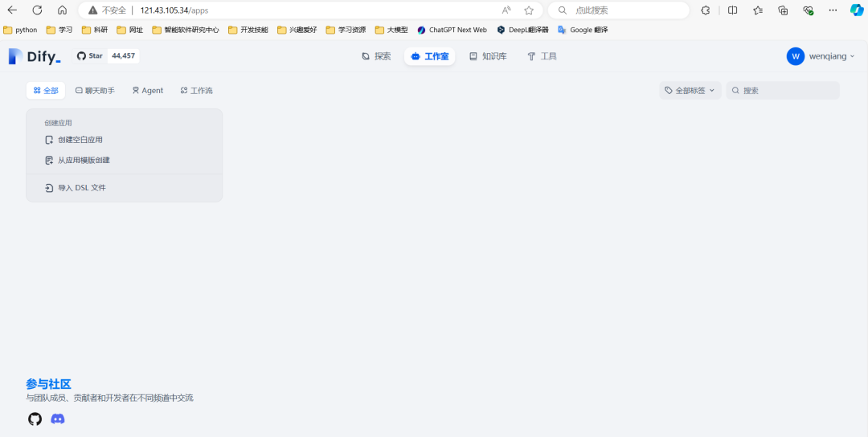Switch to the 探索 navigation tab
The image size is (868, 437).
tap(376, 56)
